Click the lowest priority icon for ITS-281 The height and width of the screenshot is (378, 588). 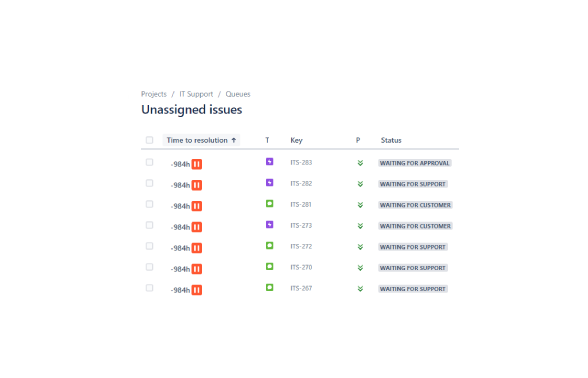[x=360, y=205]
